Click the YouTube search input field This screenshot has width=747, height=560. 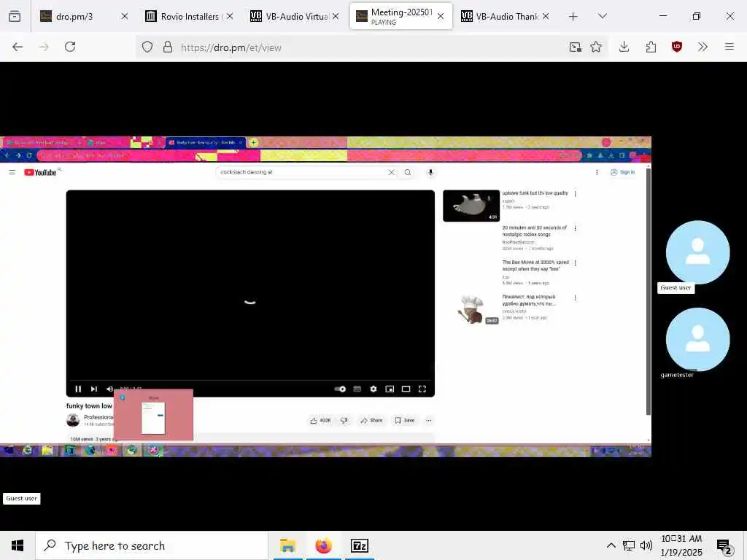(x=303, y=172)
